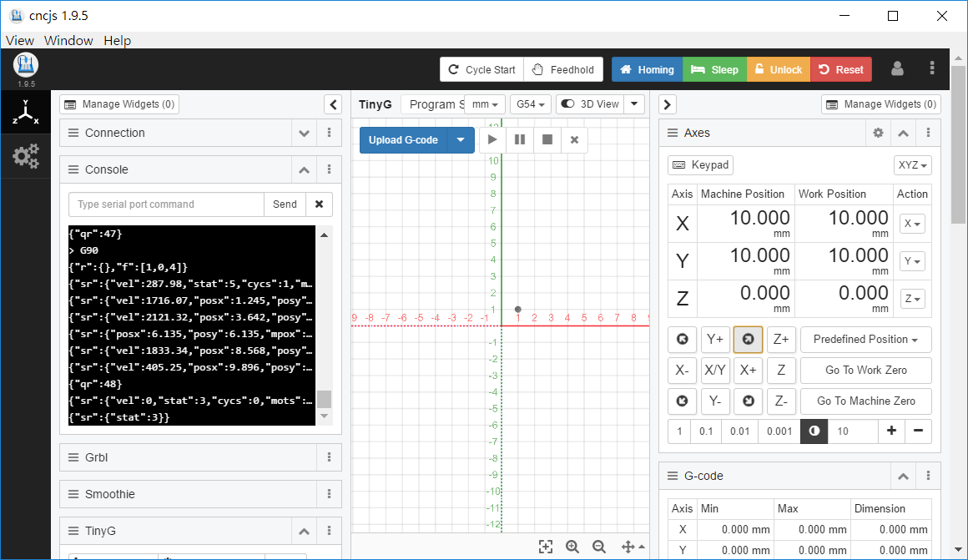Toggle the 3D View switch
The image size is (968, 560).
590,104
